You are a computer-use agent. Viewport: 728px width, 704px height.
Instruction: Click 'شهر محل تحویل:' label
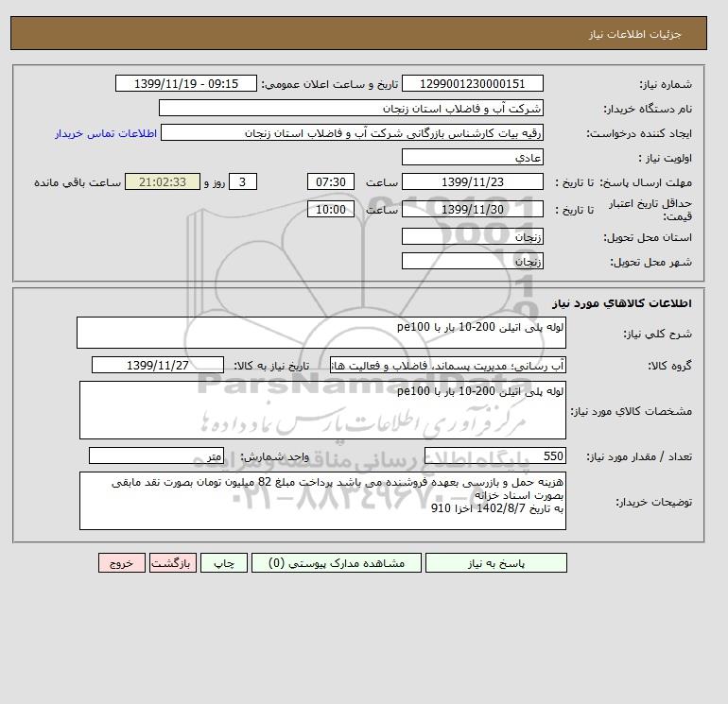pyautogui.click(x=650, y=262)
